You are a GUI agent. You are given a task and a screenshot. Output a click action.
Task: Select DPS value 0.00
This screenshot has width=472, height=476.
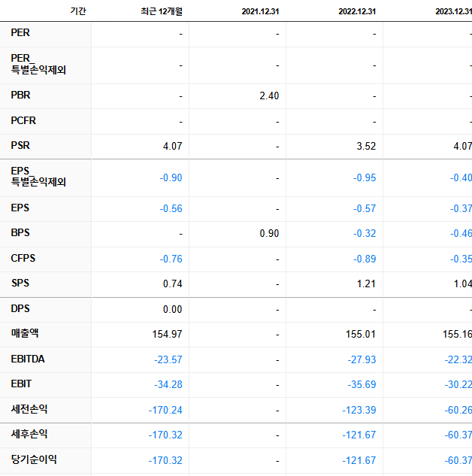click(173, 310)
